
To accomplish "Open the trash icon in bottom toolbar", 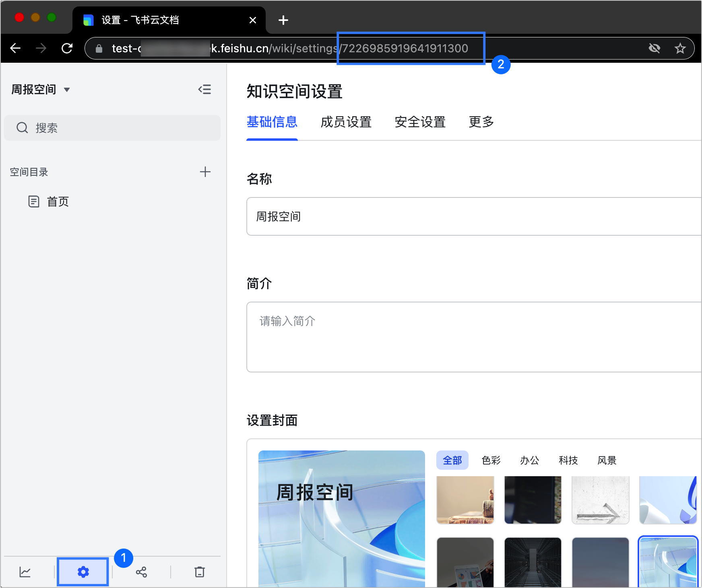I will tap(200, 571).
